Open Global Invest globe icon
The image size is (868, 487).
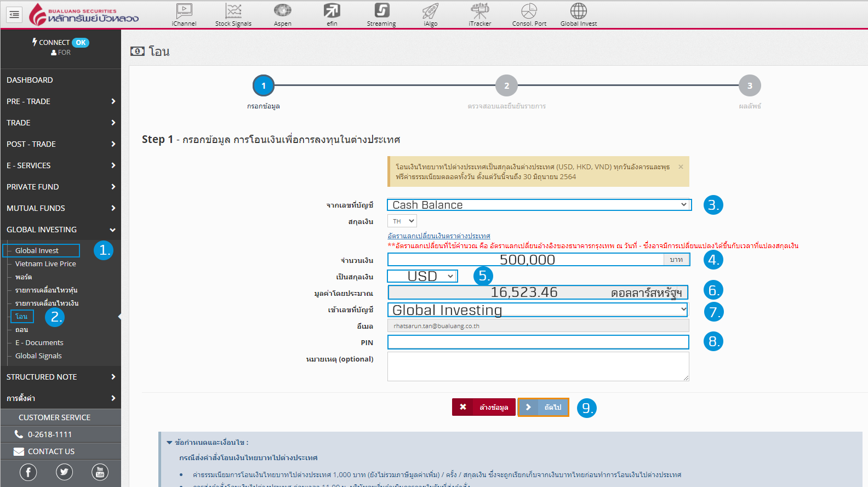[579, 14]
